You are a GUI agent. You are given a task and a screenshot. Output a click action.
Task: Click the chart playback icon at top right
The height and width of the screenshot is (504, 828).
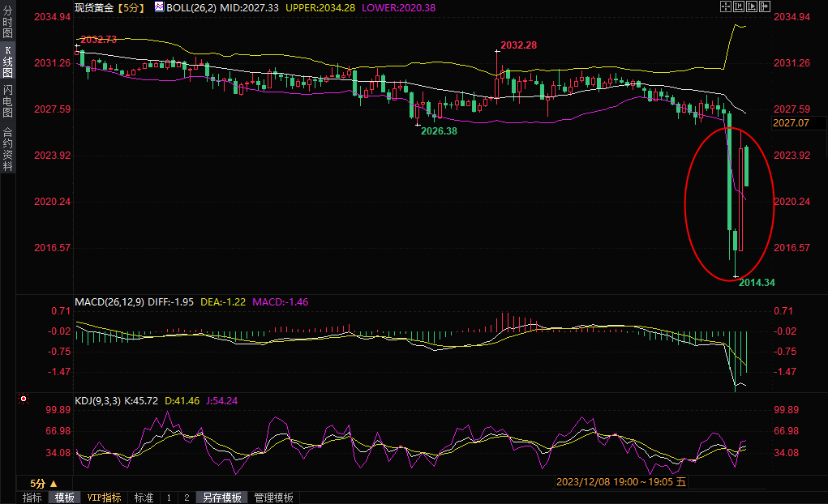(750, 6)
